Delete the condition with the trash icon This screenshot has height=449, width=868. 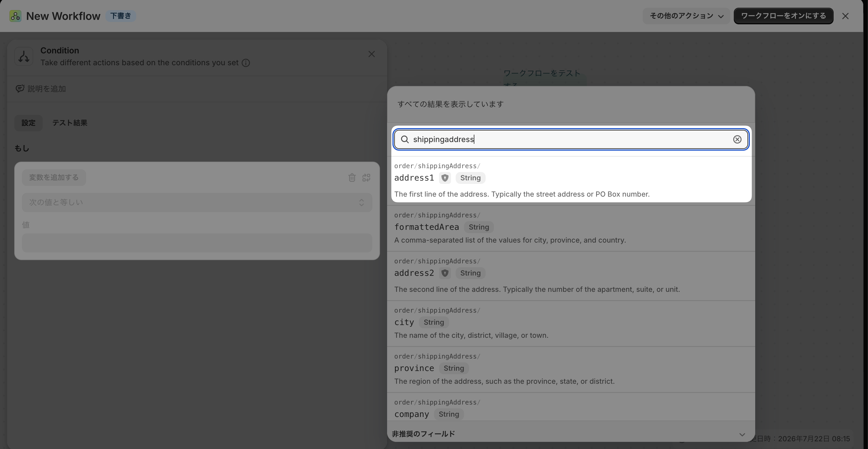point(352,177)
